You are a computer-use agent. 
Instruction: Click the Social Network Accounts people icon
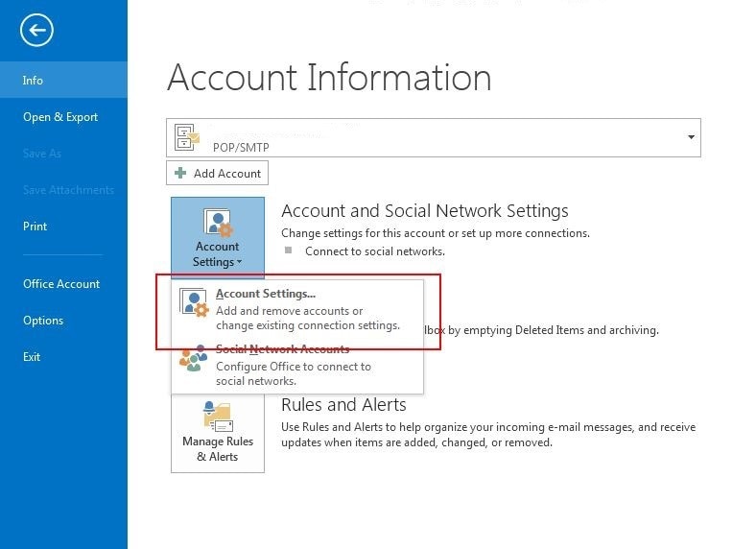(x=194, y=358)
